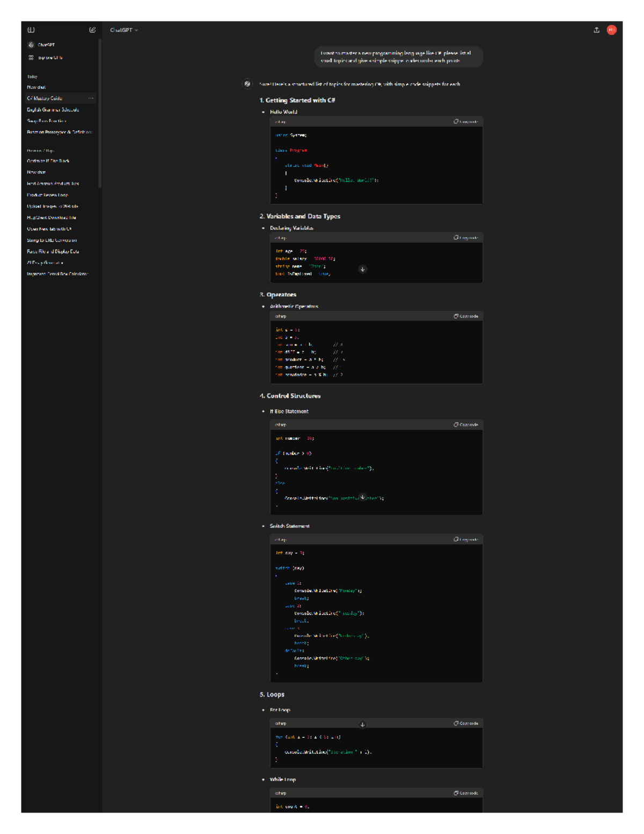Open the English Grammar Schedule chat
This screenshot has width=644, height=834.
[x=53, y=110]
